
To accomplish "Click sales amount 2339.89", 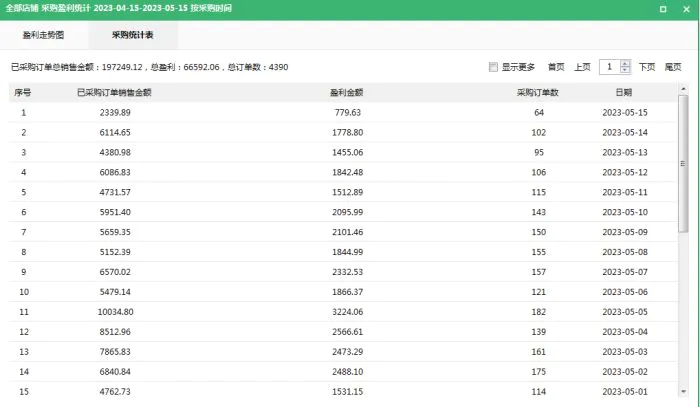I will pyautogui.click(x=115, y=112).
